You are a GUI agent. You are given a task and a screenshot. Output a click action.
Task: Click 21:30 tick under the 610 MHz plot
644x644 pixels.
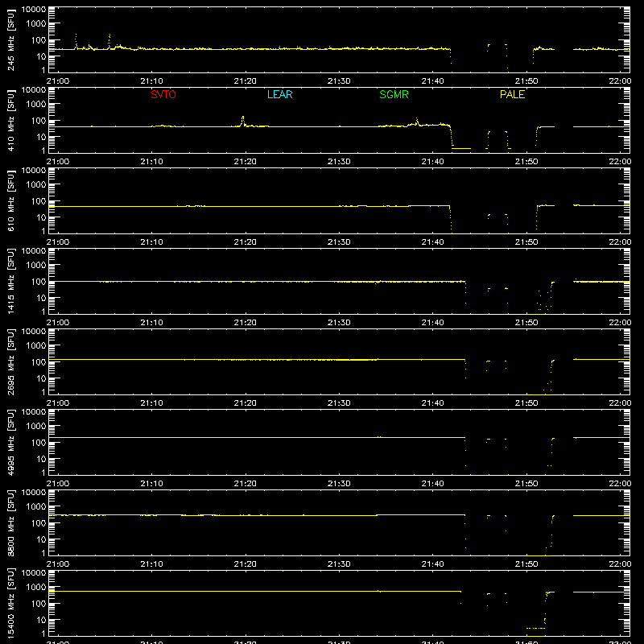339,242
